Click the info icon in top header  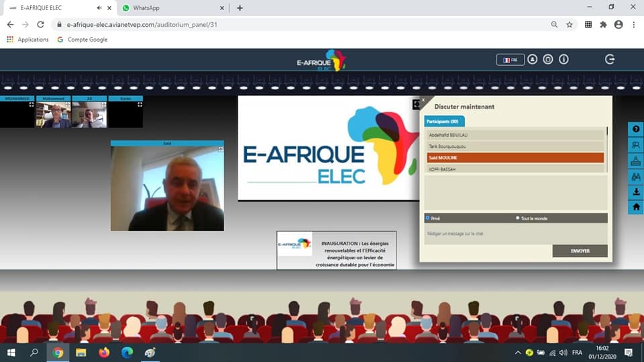point(563,59)
